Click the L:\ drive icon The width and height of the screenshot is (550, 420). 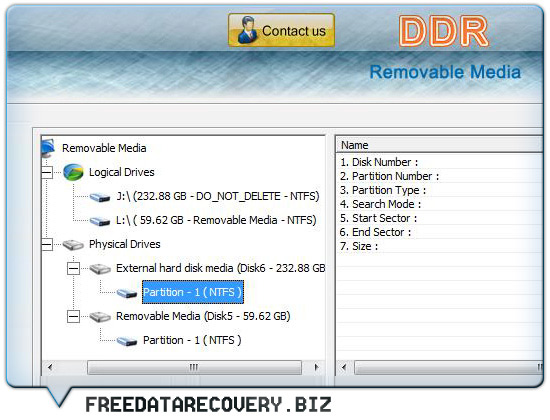(100, 221)
